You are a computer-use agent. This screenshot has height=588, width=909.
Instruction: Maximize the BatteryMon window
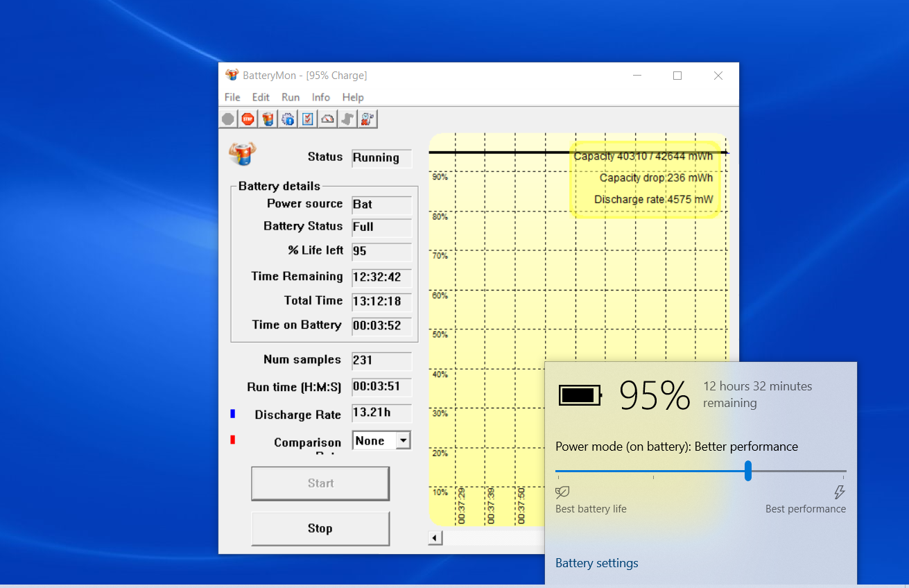[x=677, y=76]
